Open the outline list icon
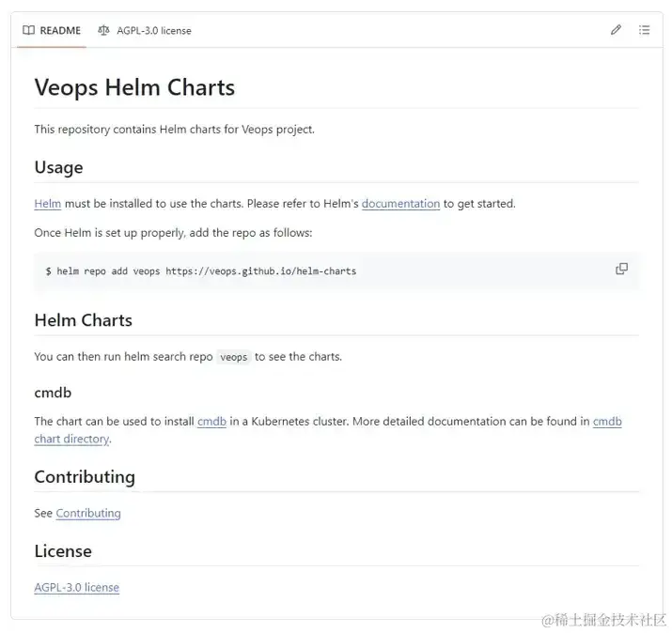This screenshot has width=672, height=633. coord(644,30)
